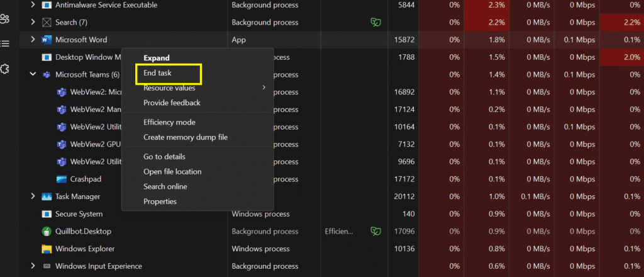
Task: Expand the Task Manager process group
Action: [x=33, y=196]
